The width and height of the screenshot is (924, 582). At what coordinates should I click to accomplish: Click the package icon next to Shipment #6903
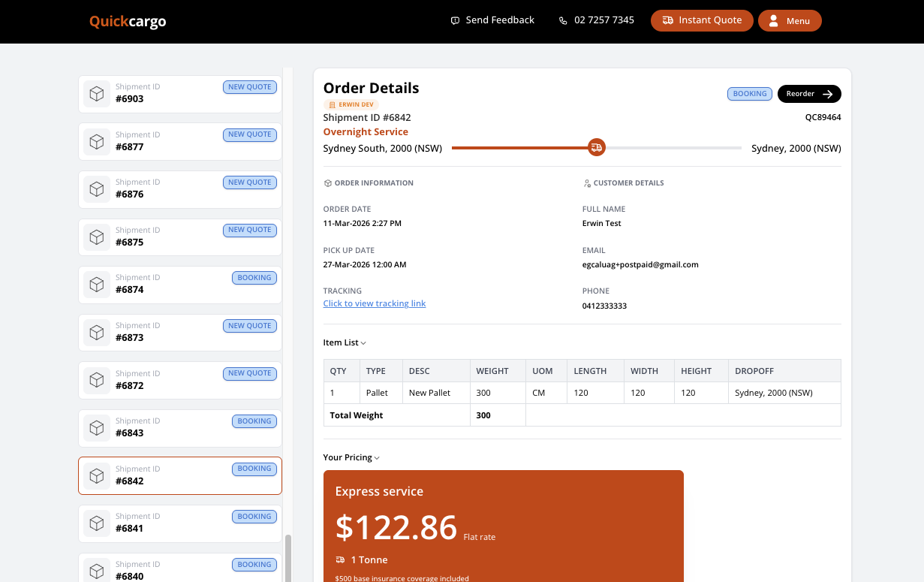point(97,93)
